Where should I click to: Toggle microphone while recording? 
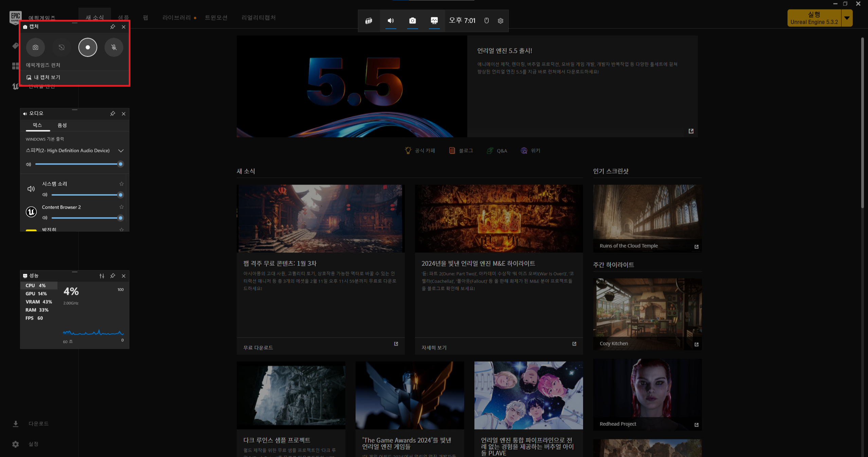point(114,47)
